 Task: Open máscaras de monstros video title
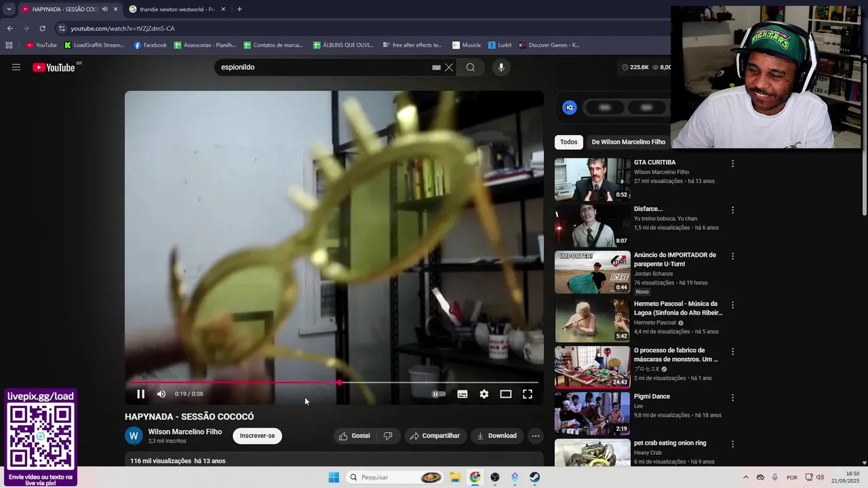[x=676, y=354]
